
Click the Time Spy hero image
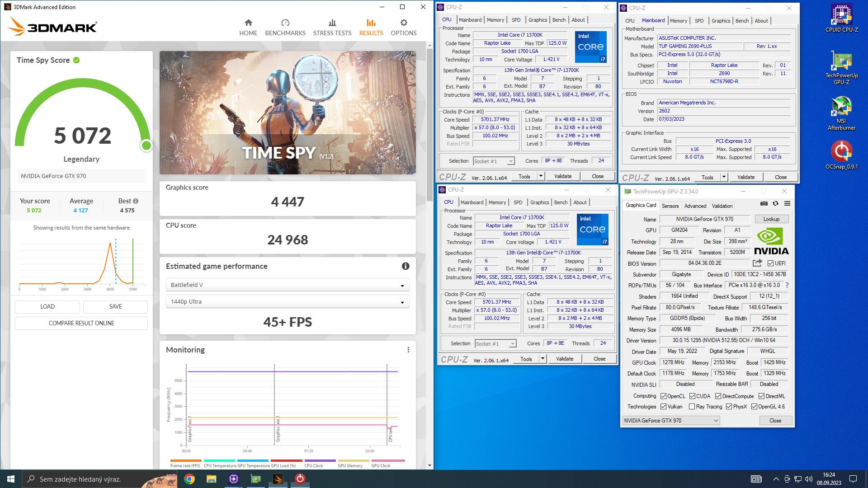288,113
